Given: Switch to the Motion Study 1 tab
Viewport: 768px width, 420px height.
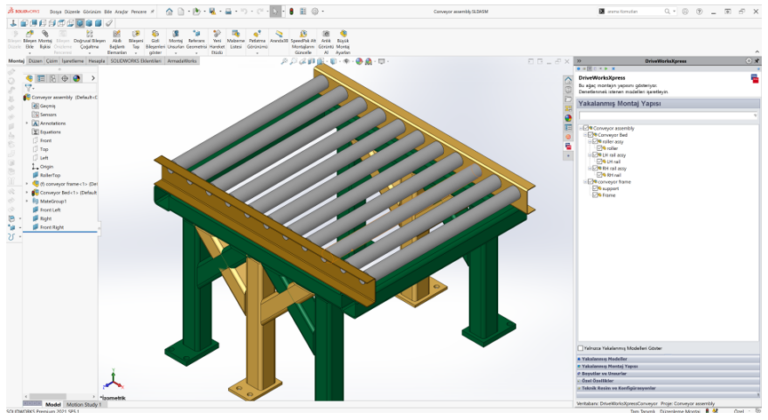Looking at the screenshot, I should [85, 404].
